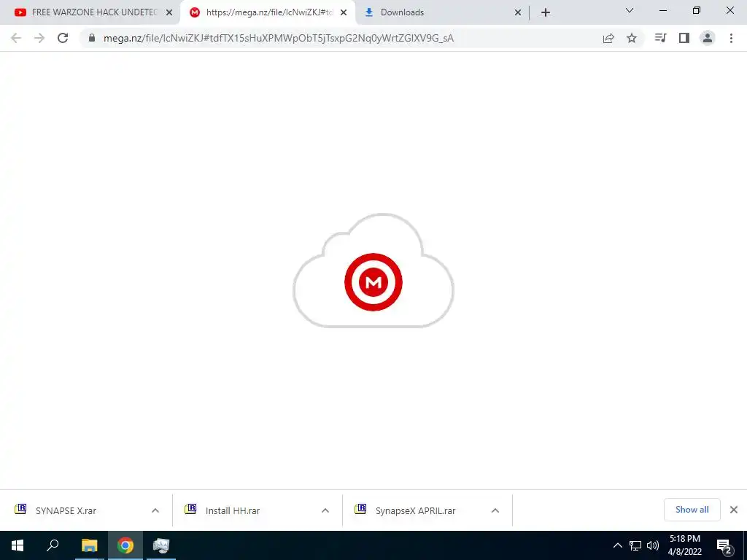Open the clock showing 5:18 PM
This screenshot has width=747, height=560.
685,545
